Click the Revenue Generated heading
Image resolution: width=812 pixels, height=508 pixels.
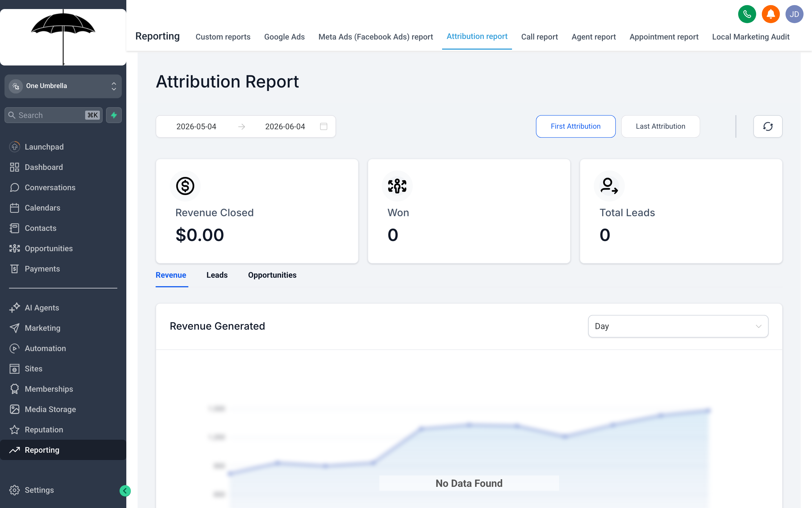217,326
